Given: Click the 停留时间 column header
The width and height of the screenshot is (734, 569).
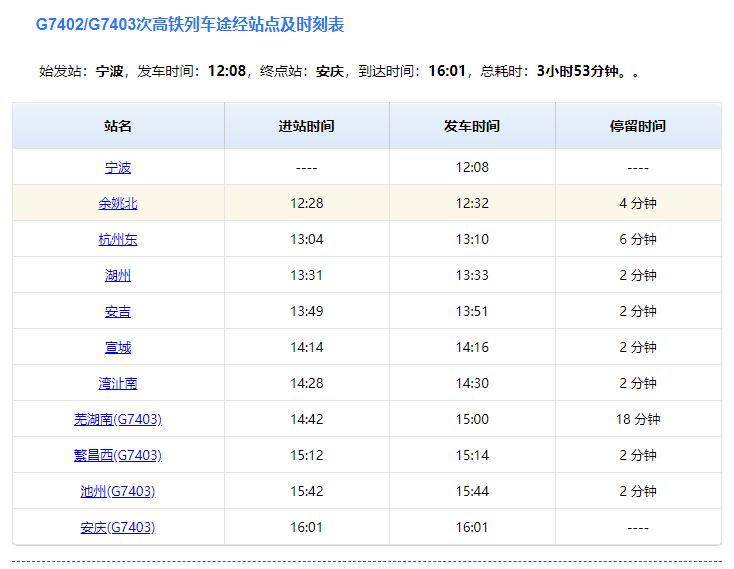Looking at the screenshot, I should [x=638, y=126].
